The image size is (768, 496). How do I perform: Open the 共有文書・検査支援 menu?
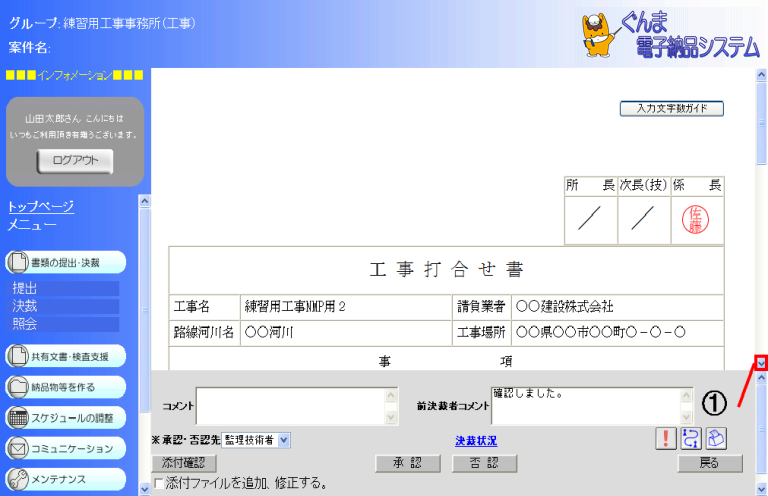66,356
